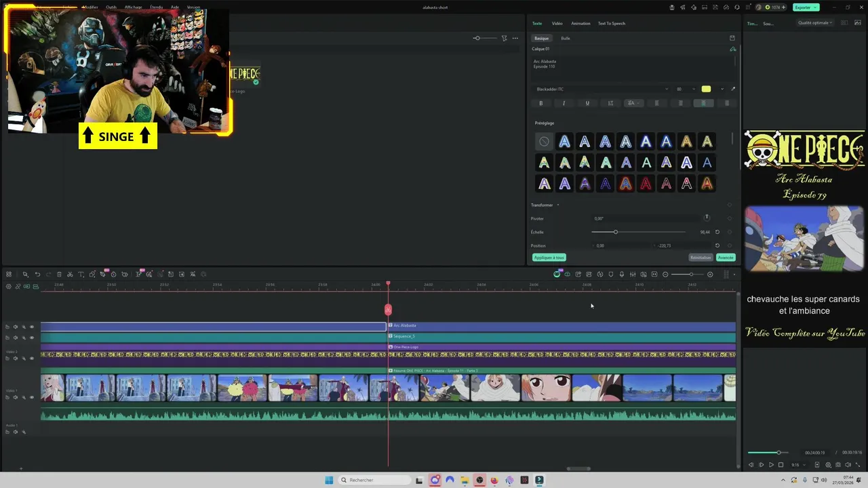Click the yellow text color swatch

706,89
